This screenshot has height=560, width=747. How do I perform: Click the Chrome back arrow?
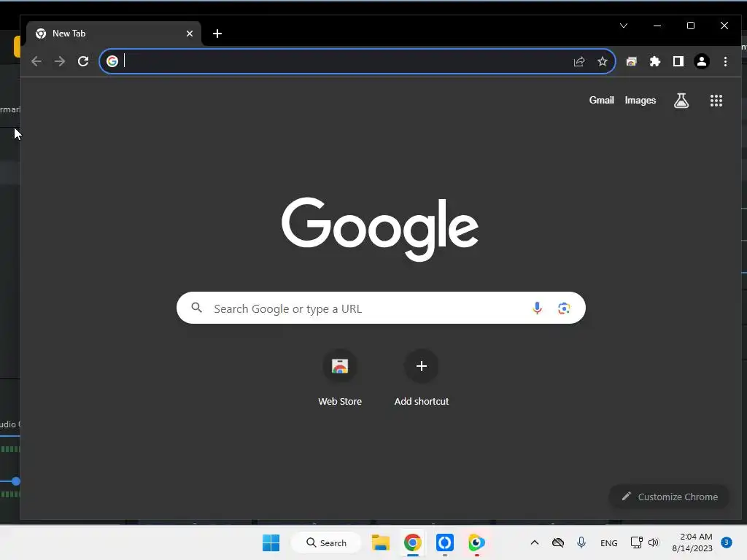(x=36, y=61)
